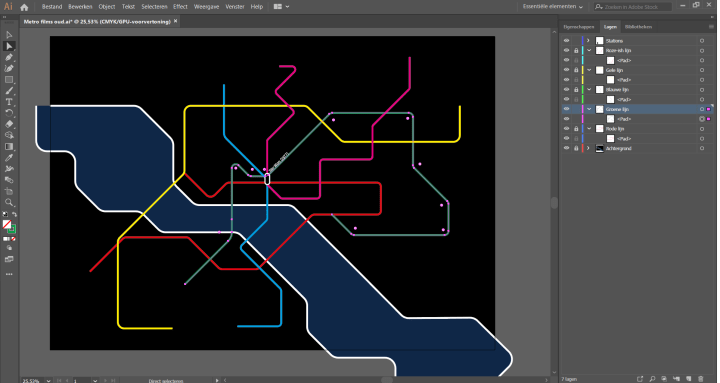Click the Delete Selection trash icon

[701, 379]
